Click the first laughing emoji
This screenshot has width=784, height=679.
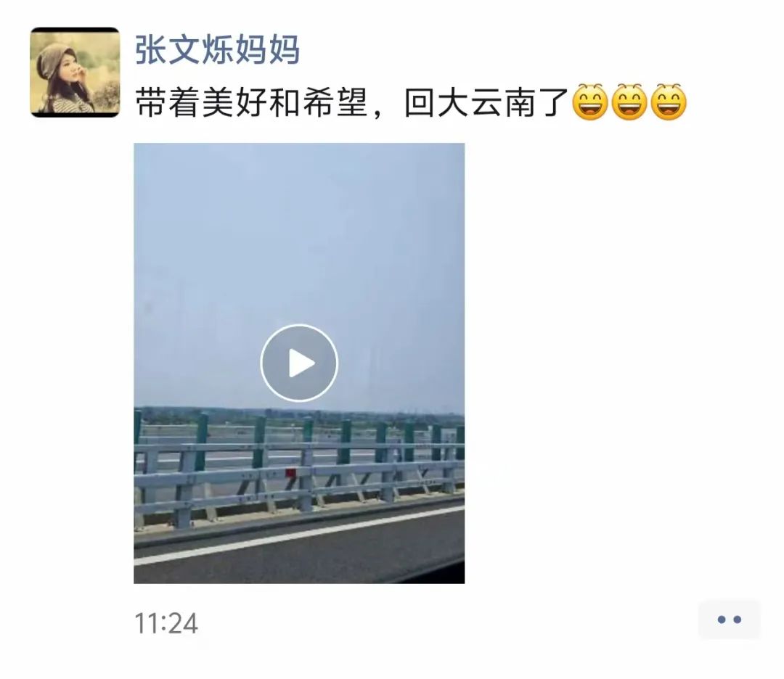(x=590, y=102)
